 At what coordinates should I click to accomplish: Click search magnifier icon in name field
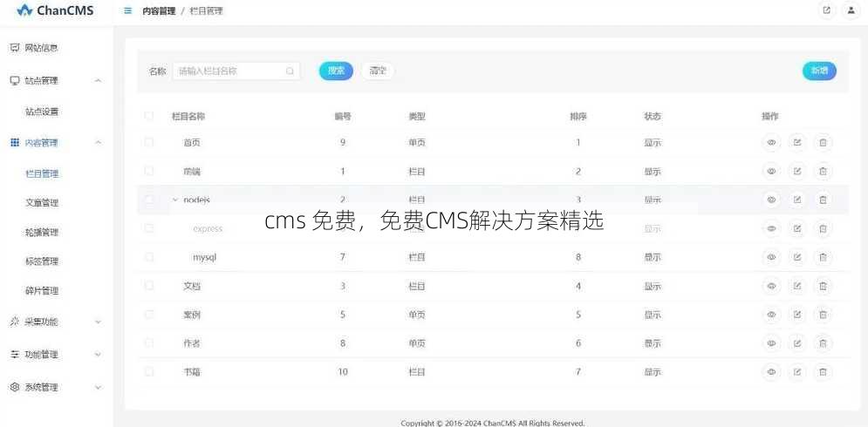click(x=290, y=71)
